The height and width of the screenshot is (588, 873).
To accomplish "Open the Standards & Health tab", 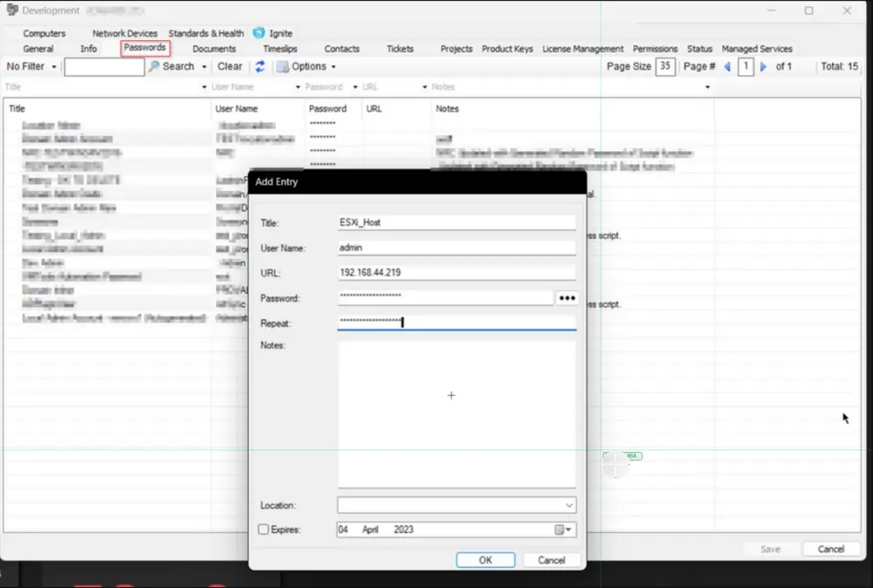I will click(206, 33).
